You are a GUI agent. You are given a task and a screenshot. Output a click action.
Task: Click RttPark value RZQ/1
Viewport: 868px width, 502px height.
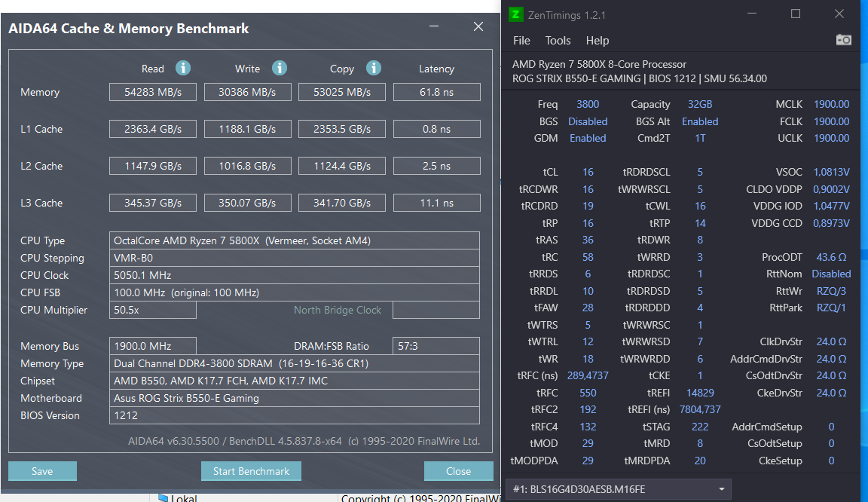tap(831, 308)
